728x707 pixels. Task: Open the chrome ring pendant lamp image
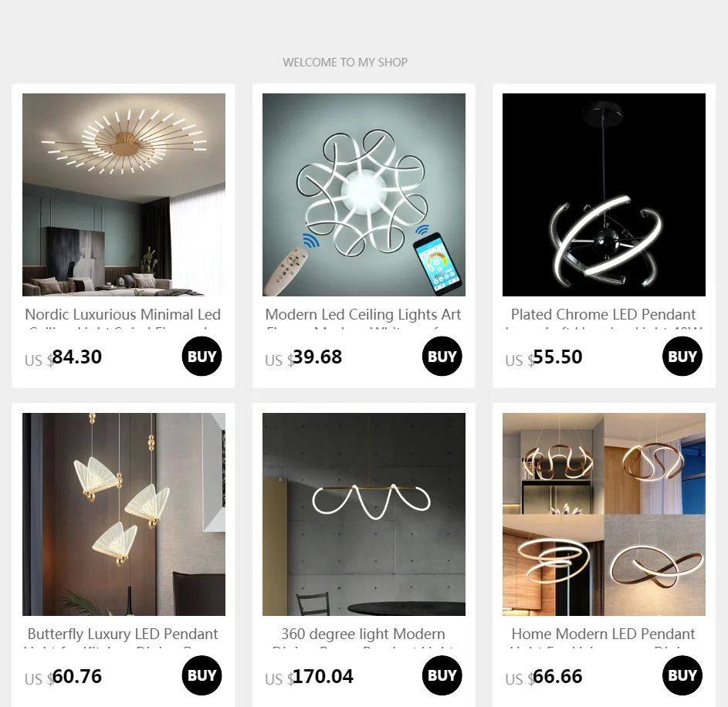(604, 195)
